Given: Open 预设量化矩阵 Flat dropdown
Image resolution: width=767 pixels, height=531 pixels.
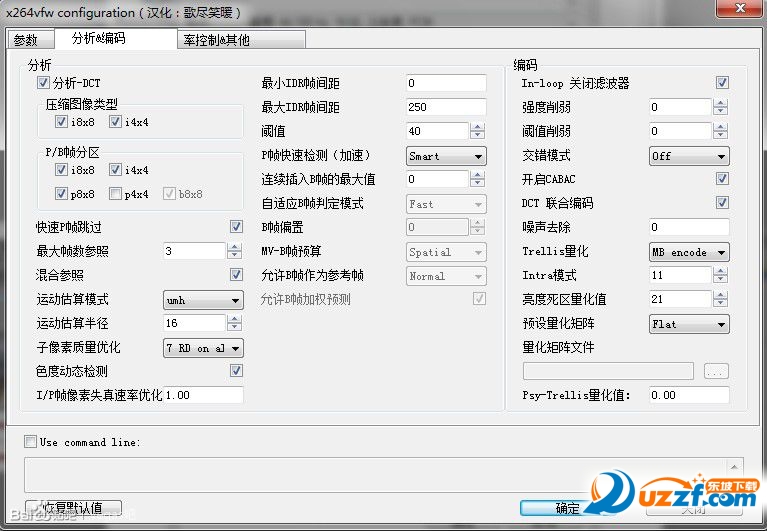Looking at the screenshot, I should 689,324.
